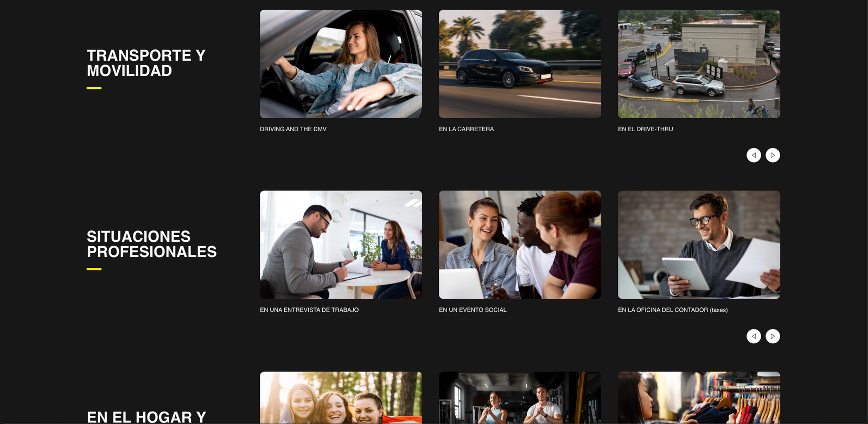This screenshot has width=868, height=424.
Task: Open the social event friends photo thumbnail
Action: (x=520, y=245)
